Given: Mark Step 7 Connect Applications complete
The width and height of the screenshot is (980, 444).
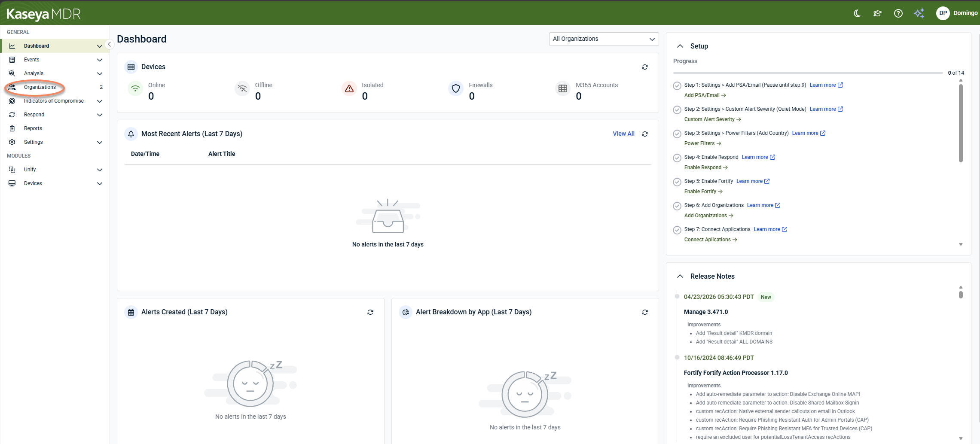Looking at the screenshot, I should tap(677, 230).
